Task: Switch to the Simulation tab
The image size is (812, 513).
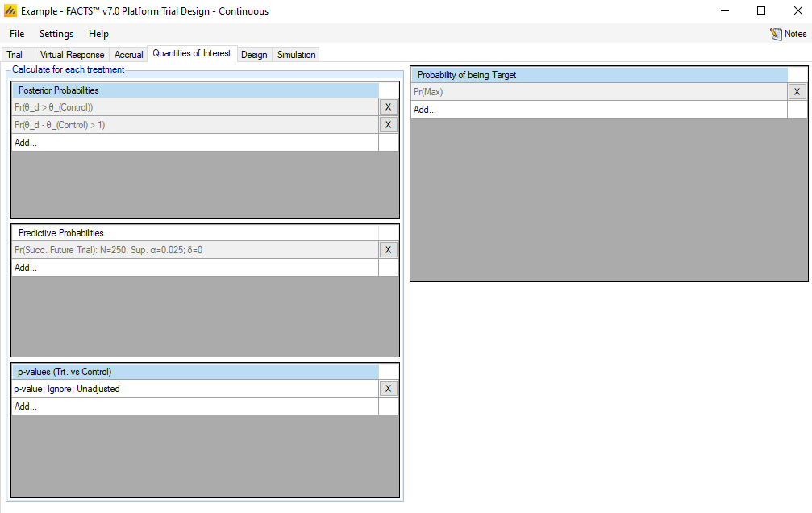Action: pyautogui.click(x=296, y=55)
